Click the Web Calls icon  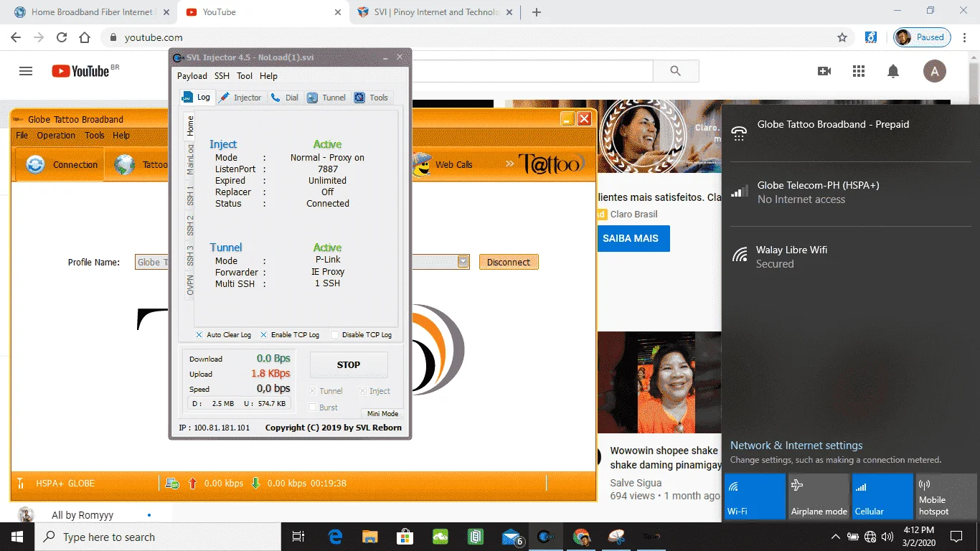coord(421,164)
